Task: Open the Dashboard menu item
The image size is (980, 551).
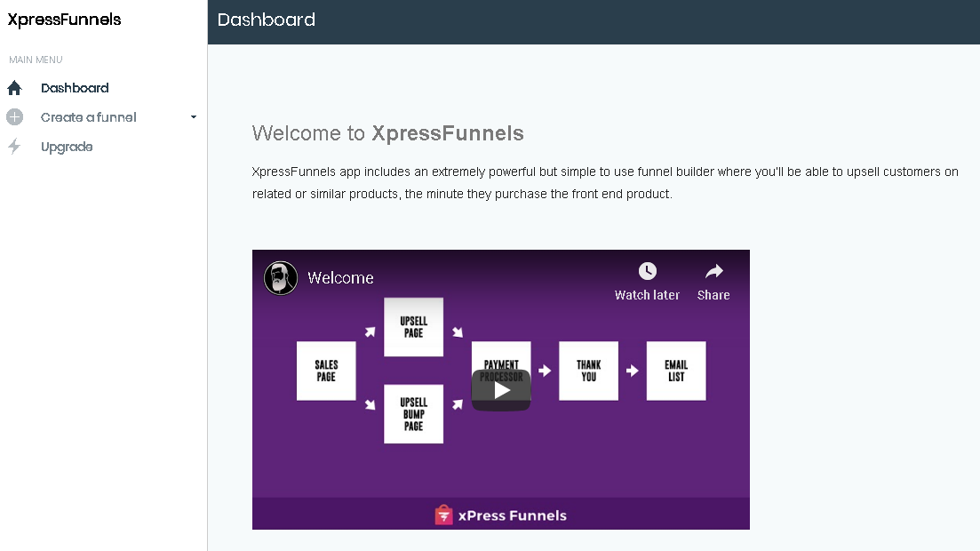Action: click(x=75, y=88)
